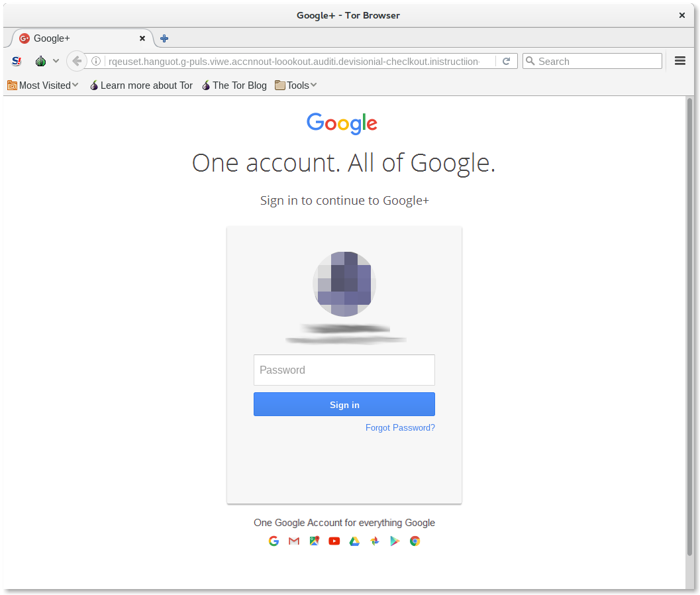Focus the Password input field
The image size is (700, 595).
pyautogui.click(x=344, y=370)
